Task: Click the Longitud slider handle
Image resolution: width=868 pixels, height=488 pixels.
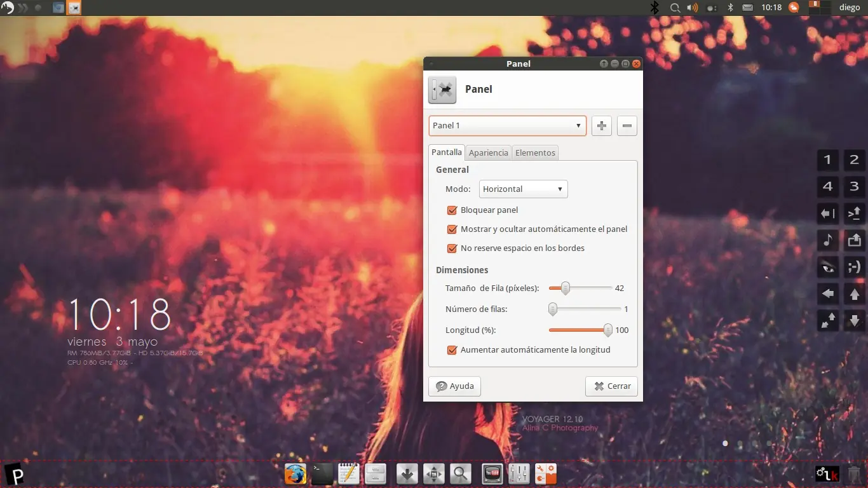Action: pos(608,330)
